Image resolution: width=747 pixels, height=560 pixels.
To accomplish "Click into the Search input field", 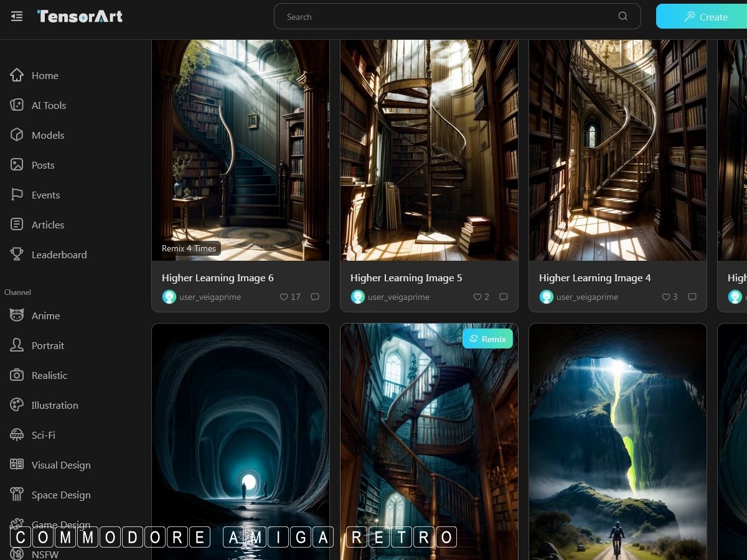I will point(448,17).
